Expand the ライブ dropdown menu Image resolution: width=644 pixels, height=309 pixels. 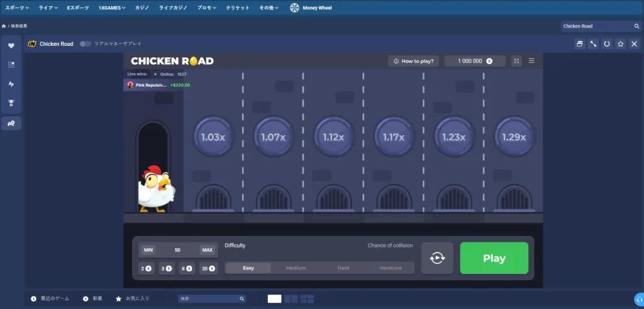point(48,8)
